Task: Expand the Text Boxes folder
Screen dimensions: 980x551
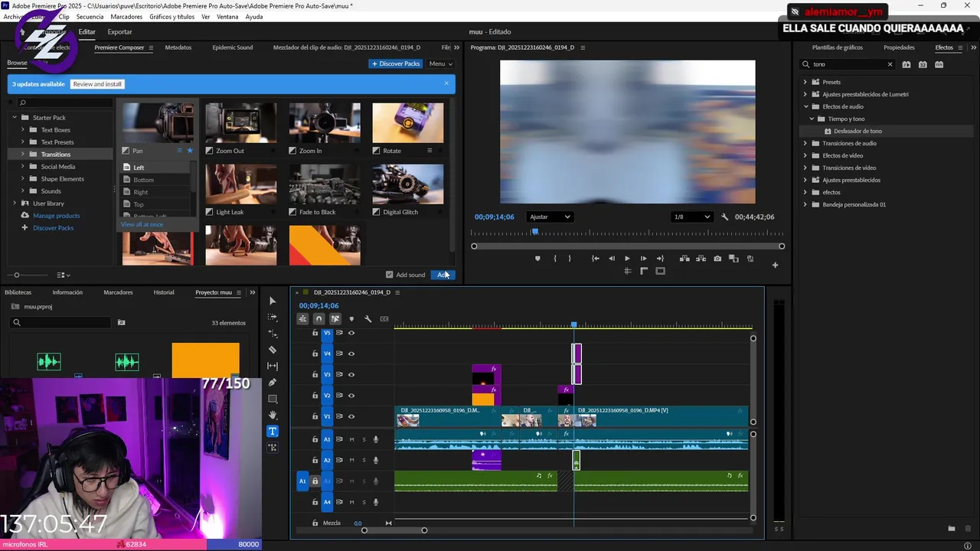Action: tap(22, 130)
